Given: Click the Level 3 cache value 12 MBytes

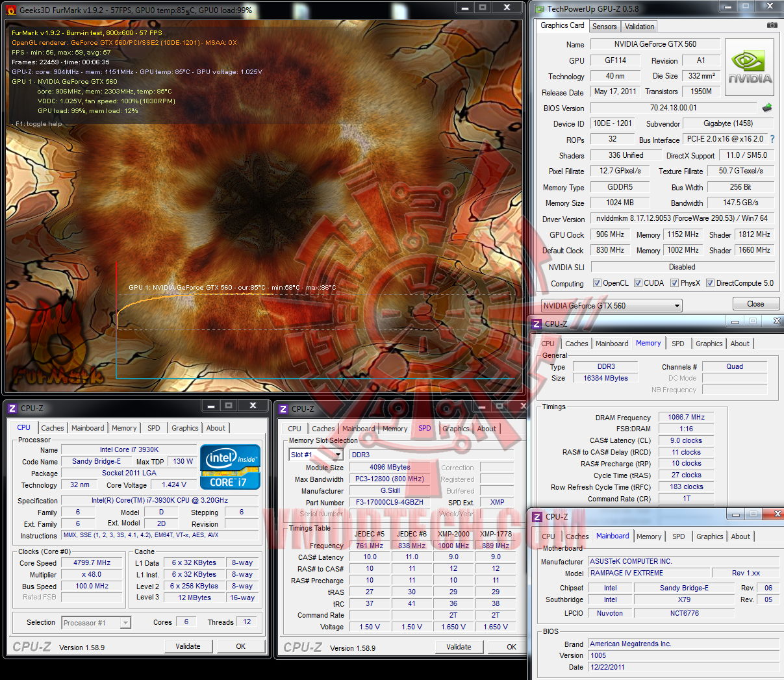Looking at the screenshot, I should point(195,598).
